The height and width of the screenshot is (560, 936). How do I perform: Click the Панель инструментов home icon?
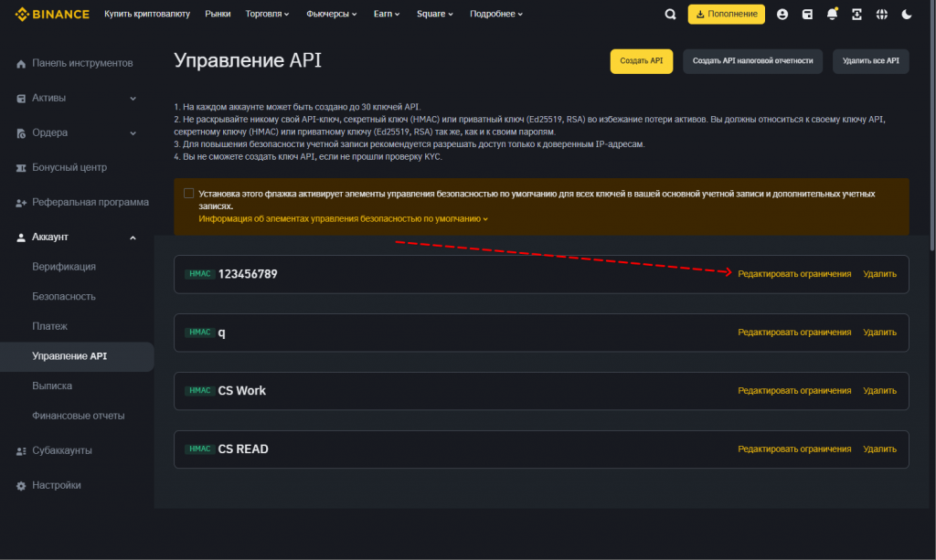[x=21, y=64]
